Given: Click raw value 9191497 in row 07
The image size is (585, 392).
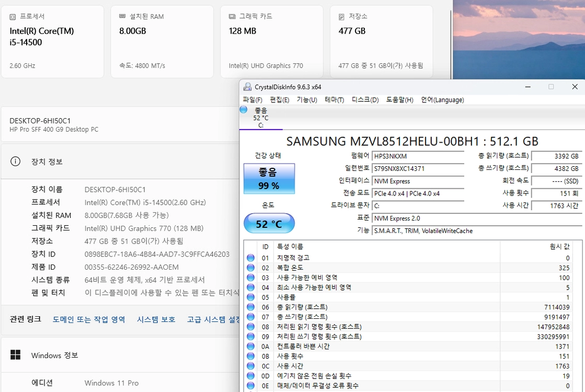Looking at the screenshot, I should [557, 317].
